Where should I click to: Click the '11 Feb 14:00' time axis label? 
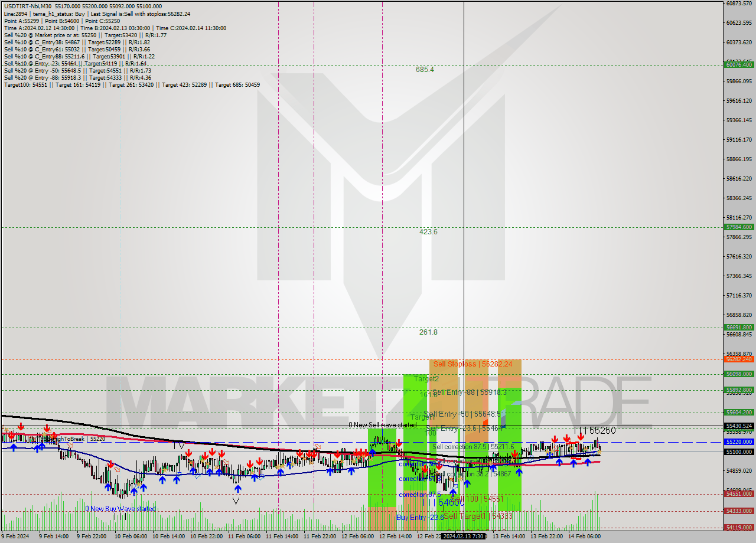coord(282,537)
